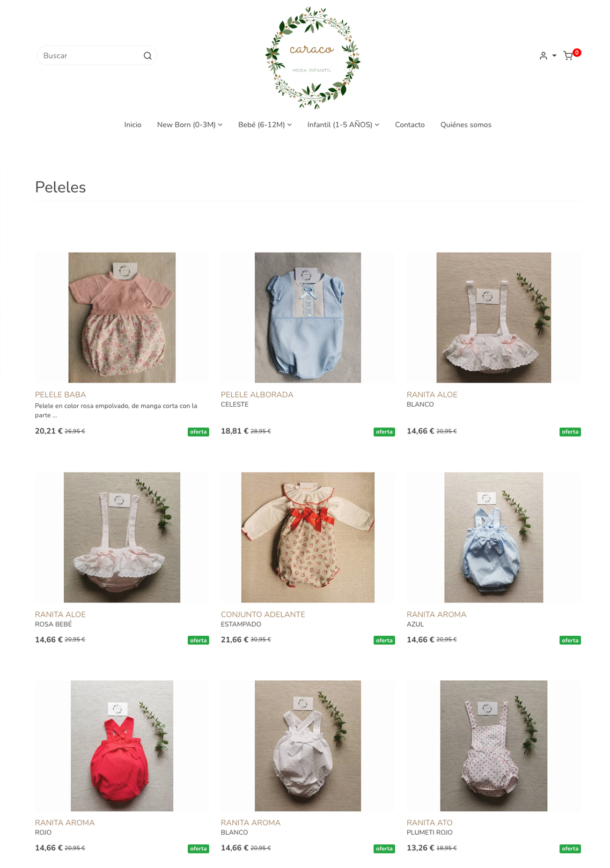Screen dimensions: 610x868
Task: Expand the account dropdown arrow
Action: [x=554, y=56]
